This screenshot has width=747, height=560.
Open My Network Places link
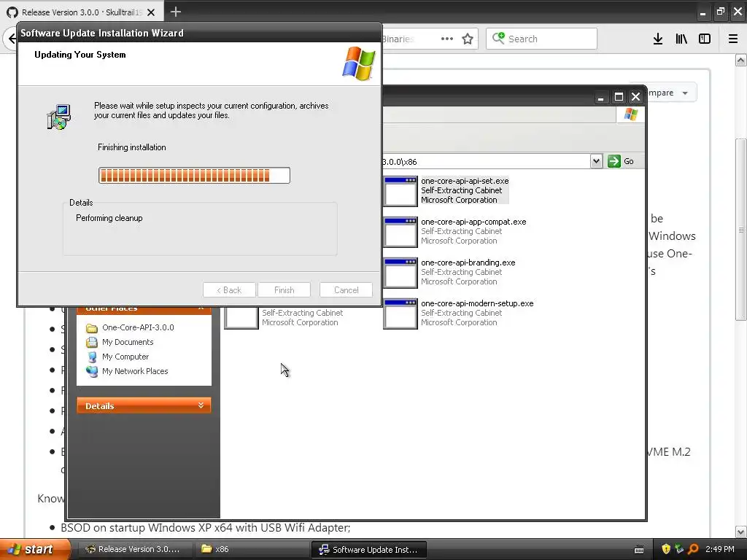pos(135,371)
